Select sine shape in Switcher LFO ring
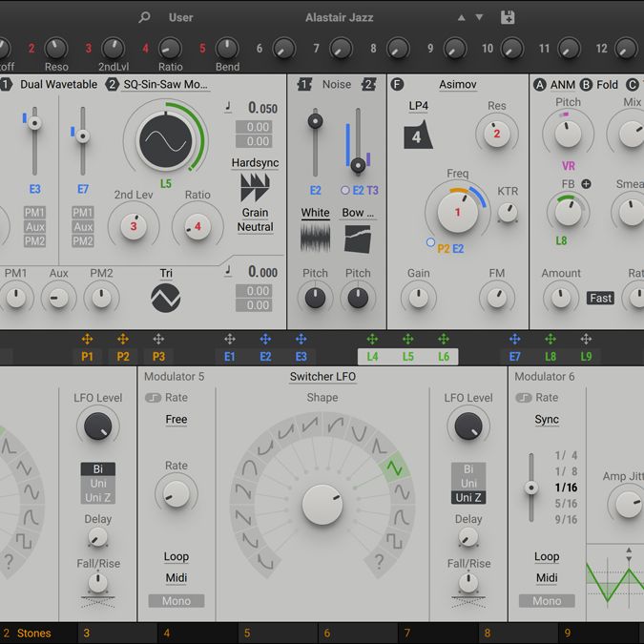 [402, 492]
